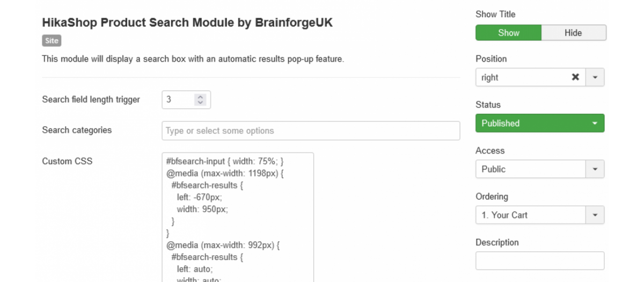Viewport: 644px width, 282px height.
Task: Click the Search categories input field
Action: click(x=311, y=131)
